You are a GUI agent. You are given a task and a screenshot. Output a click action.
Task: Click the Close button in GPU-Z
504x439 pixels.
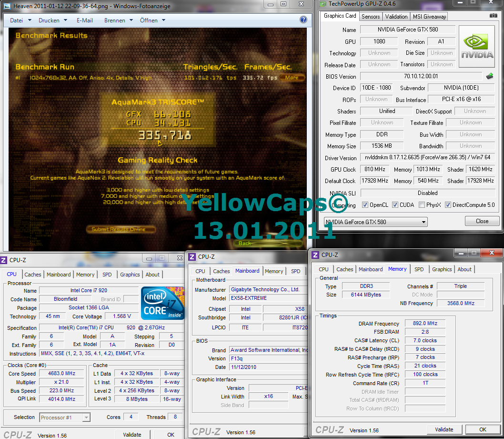482,221
